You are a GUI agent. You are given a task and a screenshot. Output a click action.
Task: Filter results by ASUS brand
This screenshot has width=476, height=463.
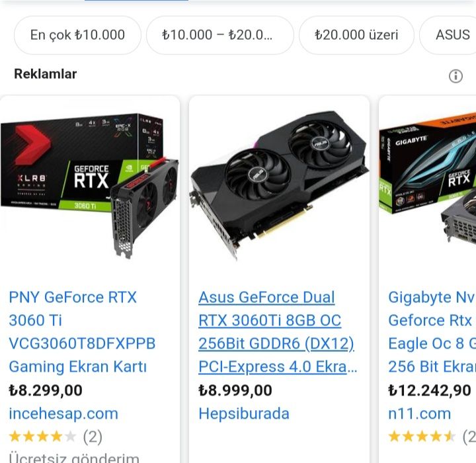coord(448,35)
